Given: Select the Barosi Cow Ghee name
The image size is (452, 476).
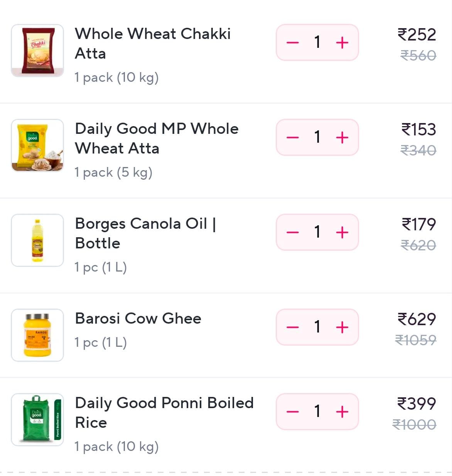Looking at the screenshot, I should 138,319.
